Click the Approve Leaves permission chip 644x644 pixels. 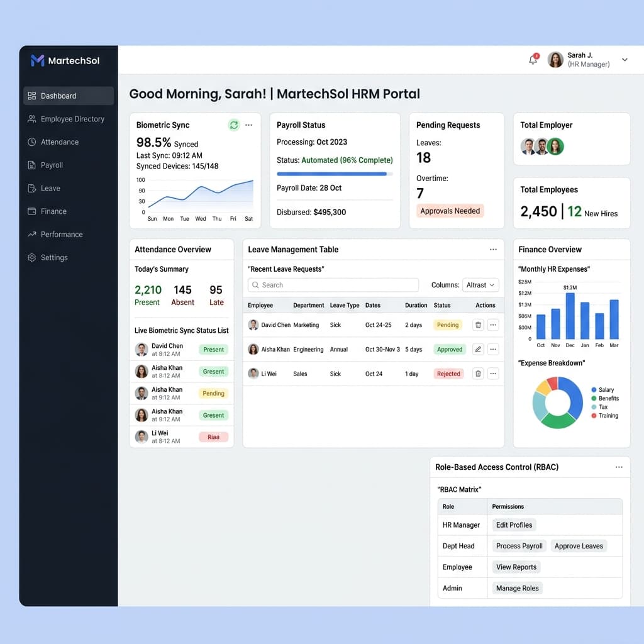pyautogui.click(x=579, y=546)
